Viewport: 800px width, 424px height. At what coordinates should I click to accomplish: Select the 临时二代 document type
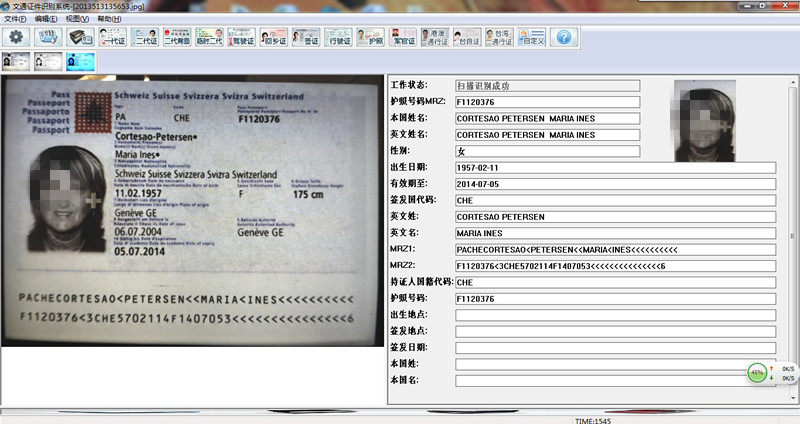tap(209, 37)
